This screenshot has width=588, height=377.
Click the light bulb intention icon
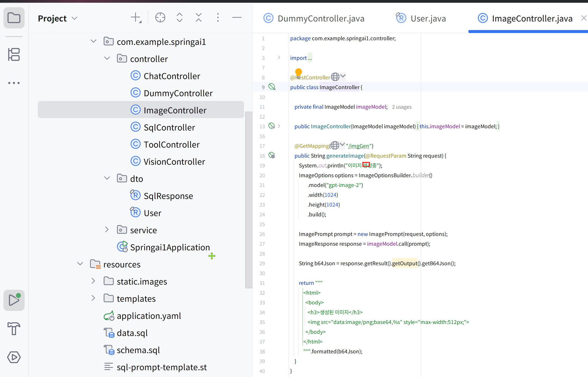[298, 72]
